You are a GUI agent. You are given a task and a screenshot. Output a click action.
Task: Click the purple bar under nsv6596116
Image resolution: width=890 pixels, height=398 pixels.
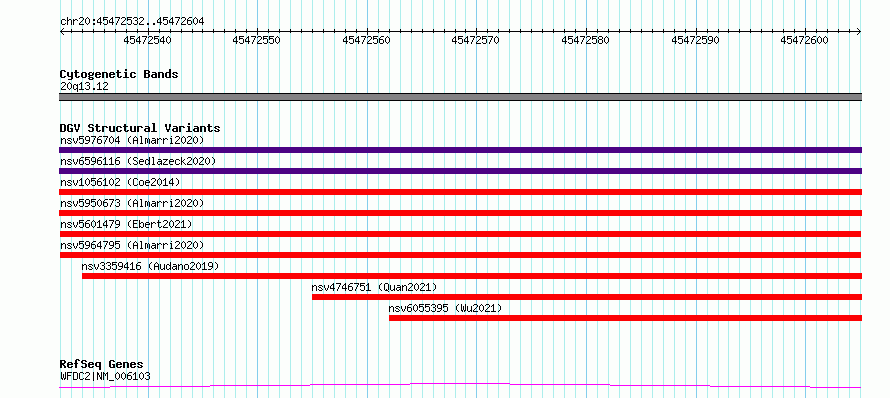(460, 171)
